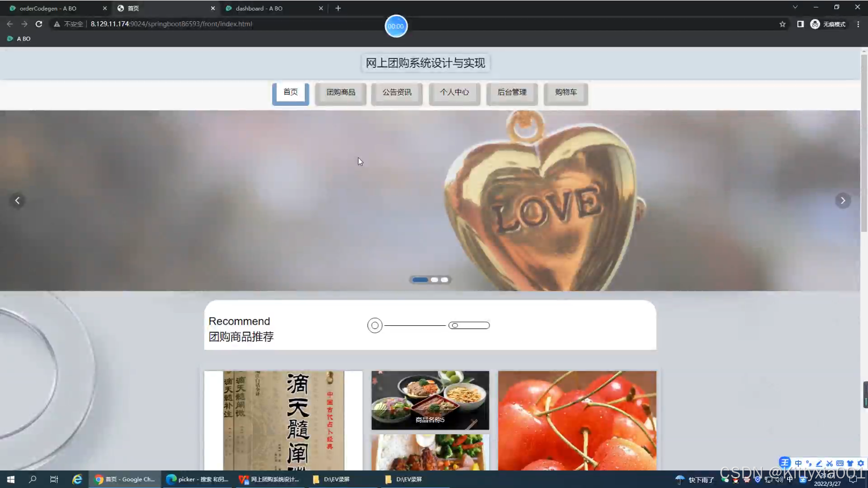This screenshot has height=488, width=868.
Task: Open Chrome three-dot menu
Action: 858,24
